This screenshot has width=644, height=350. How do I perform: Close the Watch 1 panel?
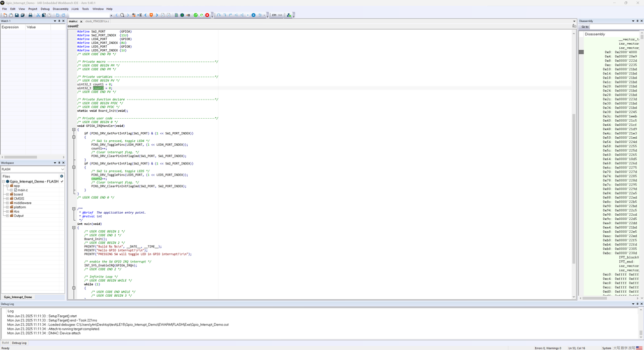(x=63, y=21)
